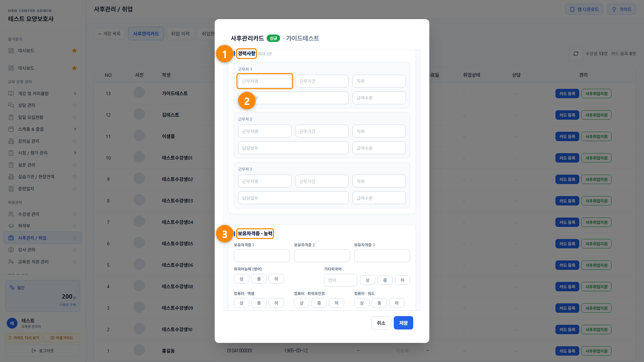Click 카드 등록 for 테스트수강생05
Screen dimensions: 644x362
click(x=567, y=244)
